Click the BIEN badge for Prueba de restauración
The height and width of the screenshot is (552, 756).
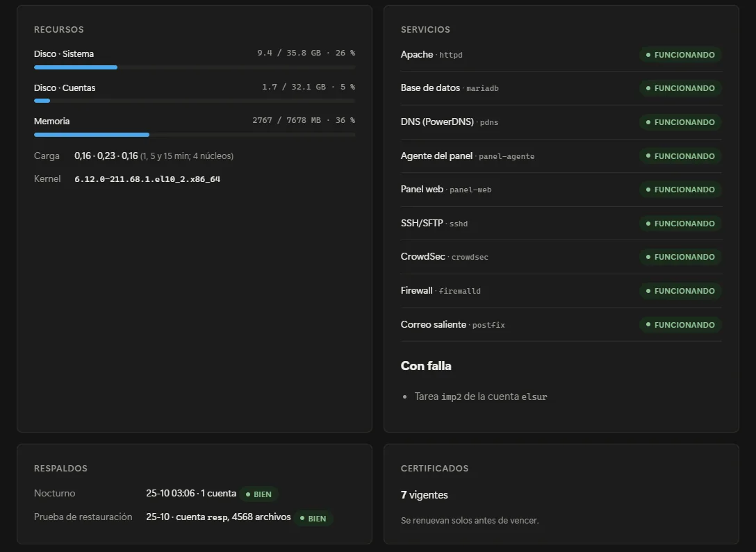click(313, 518)
